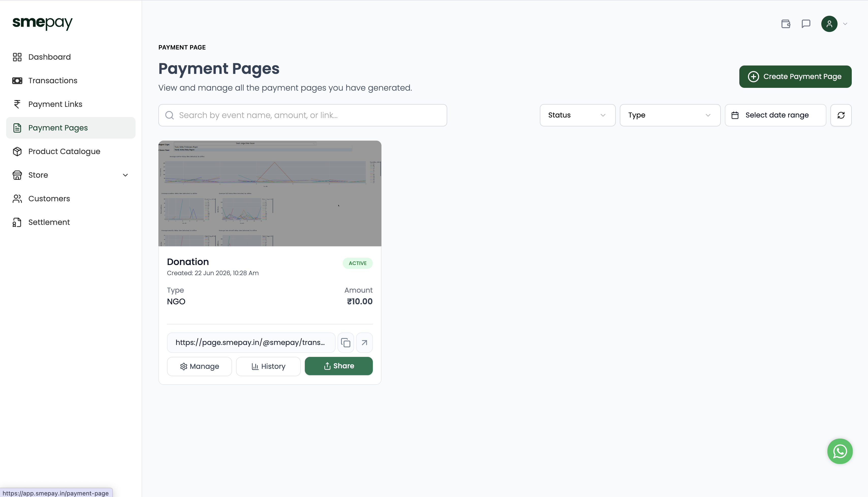Image resolution: width=868 pixels, height=497 pixels.
Task: Click the Product Catalogue box icon
Action: pyautogui.click(x=17, y=151)
